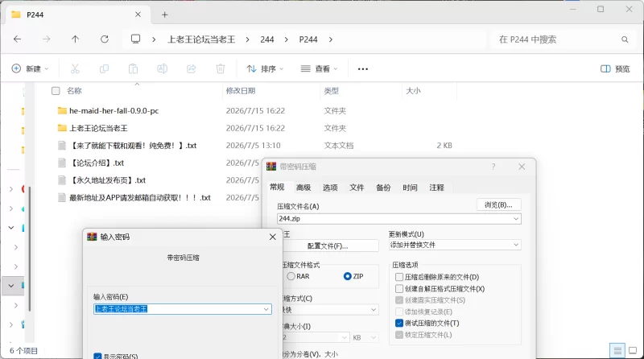Toggle 创建固实压缩文件(S) checkbox
Image resolution: width=644 pixels, height=359 pixels.
tap(398, 300)
